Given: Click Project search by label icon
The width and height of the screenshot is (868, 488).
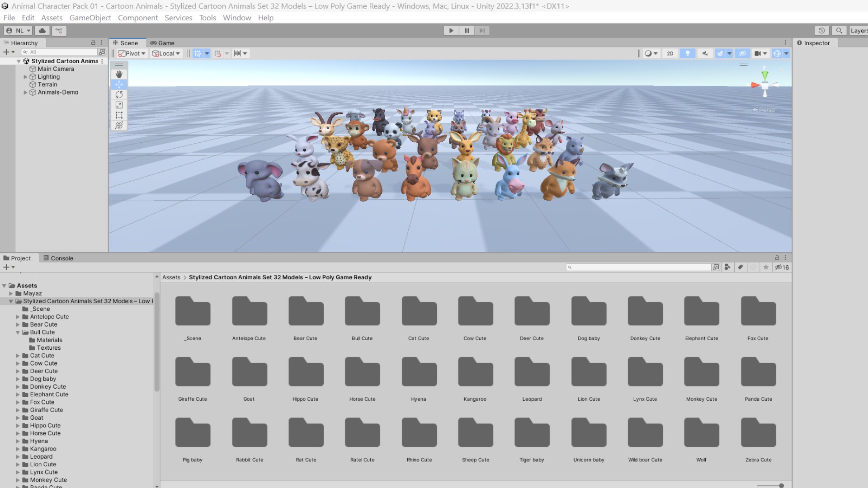Looking at the screenshot, I should pyautogui.click(x=740, y=267).
